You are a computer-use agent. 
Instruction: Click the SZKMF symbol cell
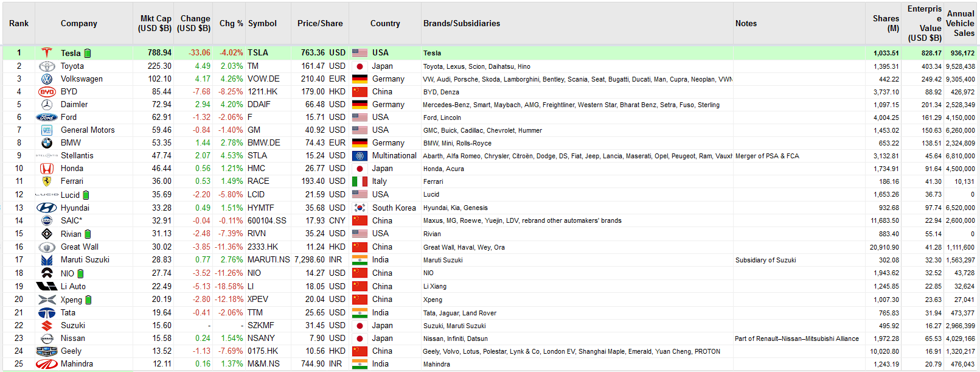[260, 326]
